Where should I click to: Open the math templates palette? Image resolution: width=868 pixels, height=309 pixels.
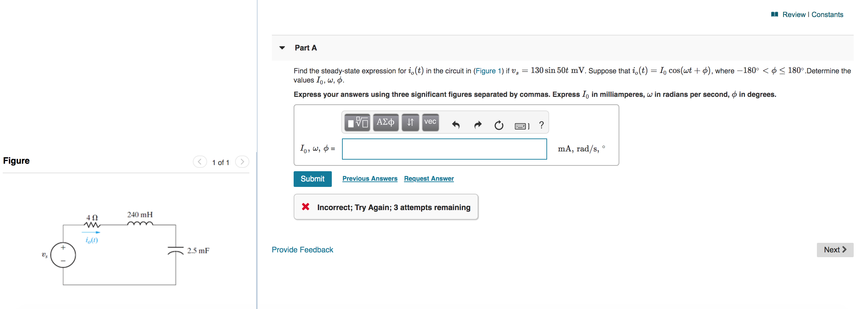(x=356, y=122)
